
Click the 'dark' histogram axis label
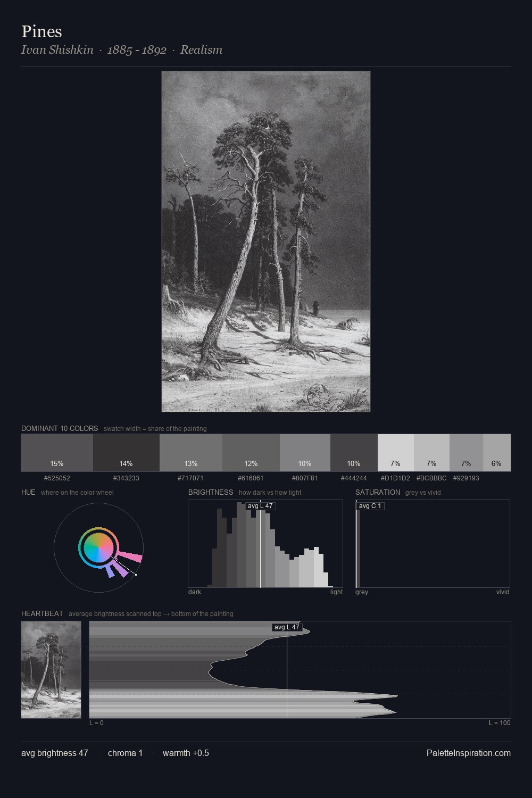[195, 592]
